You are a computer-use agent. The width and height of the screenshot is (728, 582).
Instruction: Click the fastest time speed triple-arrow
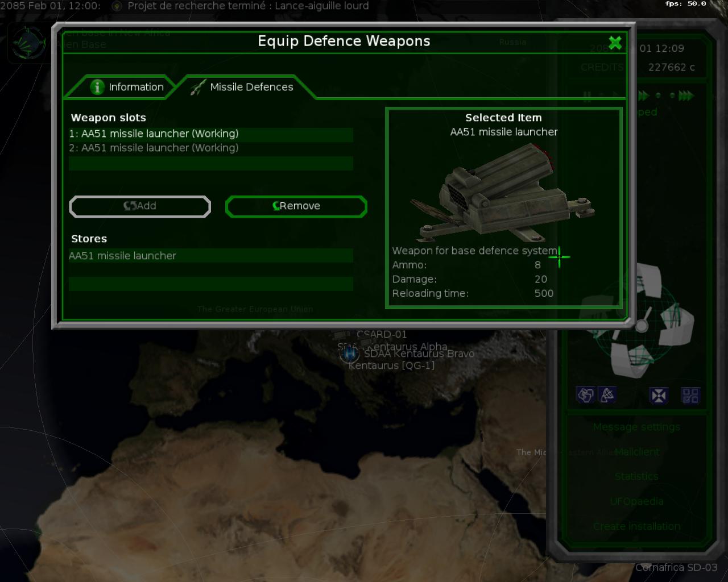(686, 95)
